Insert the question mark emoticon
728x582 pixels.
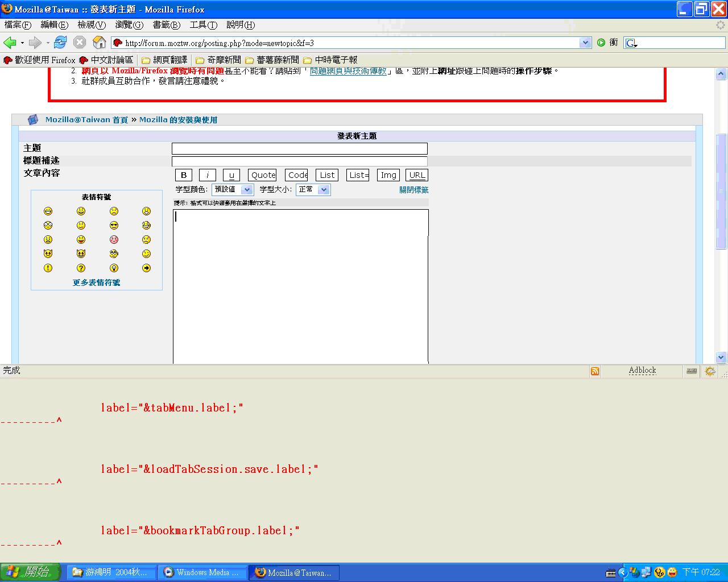81,268
